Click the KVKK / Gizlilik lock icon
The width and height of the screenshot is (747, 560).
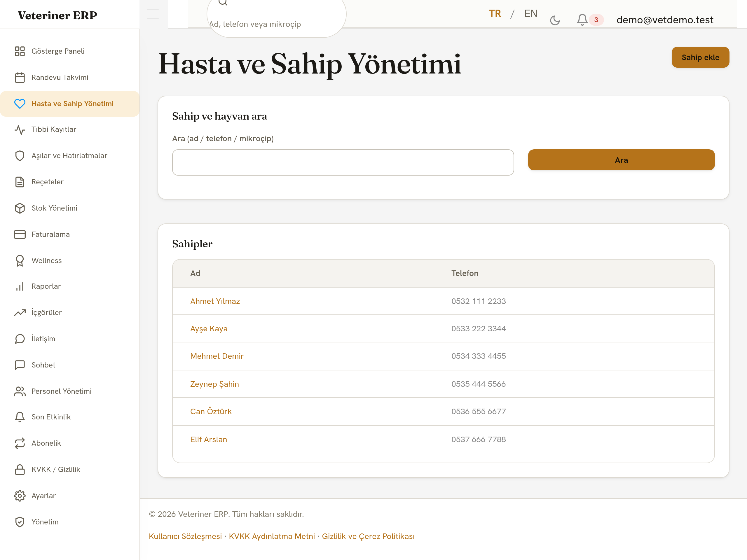coord(20,470)
